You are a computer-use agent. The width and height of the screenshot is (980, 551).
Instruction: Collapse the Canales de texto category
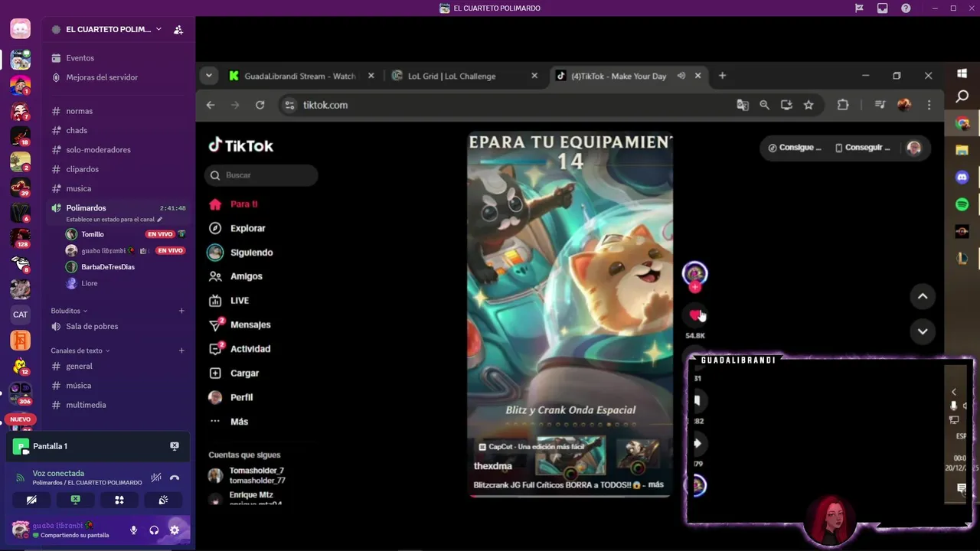80,350
